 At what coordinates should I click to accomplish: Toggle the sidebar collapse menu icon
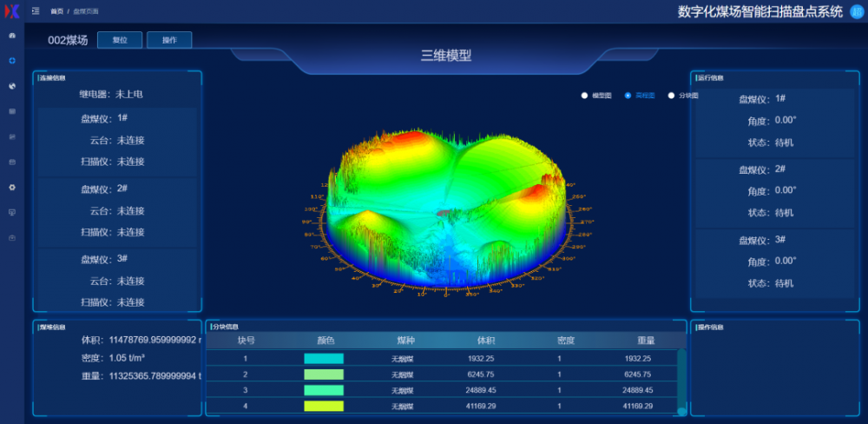pyautogui.click(x=35, y=11)
